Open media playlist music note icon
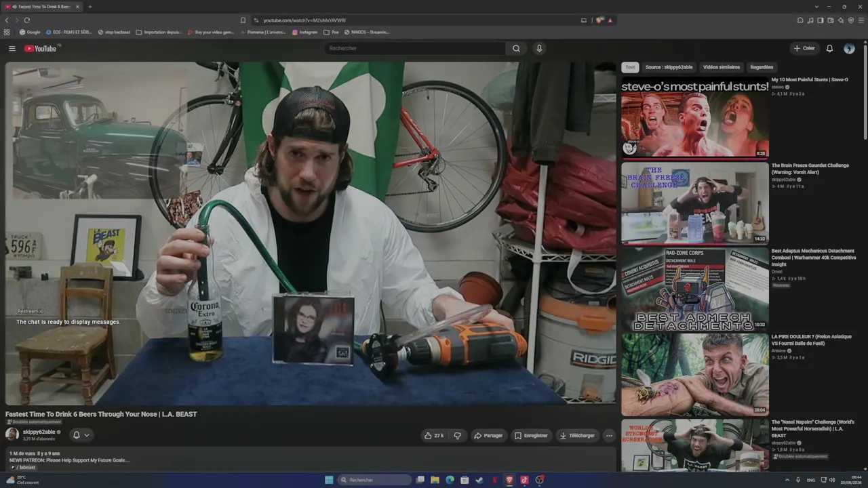868x488 pixels. pyautogui.click(x=810, y=20)
